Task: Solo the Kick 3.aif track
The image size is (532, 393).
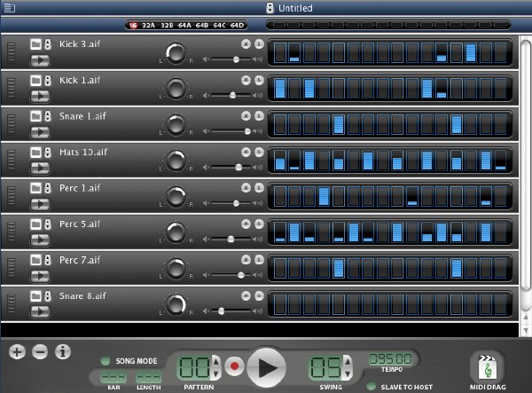Action: 259,43
